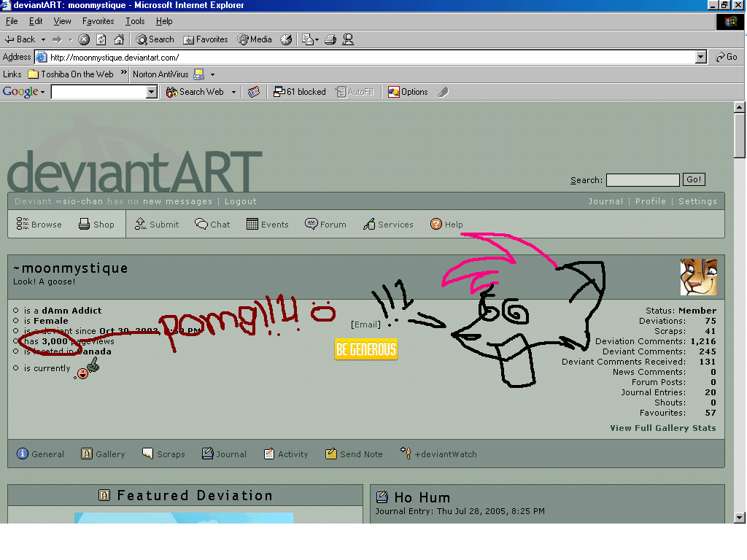Screen dimensions: 747x560
Task: Click the deviantART Search input box
Action: click(643, 180)
